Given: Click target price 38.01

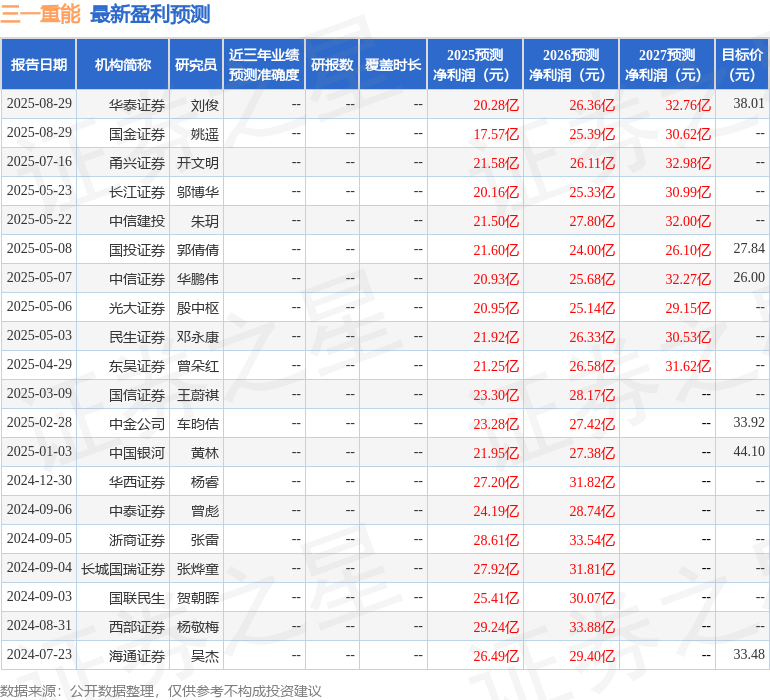Looking at the screenshot, I should coord(749,104).
